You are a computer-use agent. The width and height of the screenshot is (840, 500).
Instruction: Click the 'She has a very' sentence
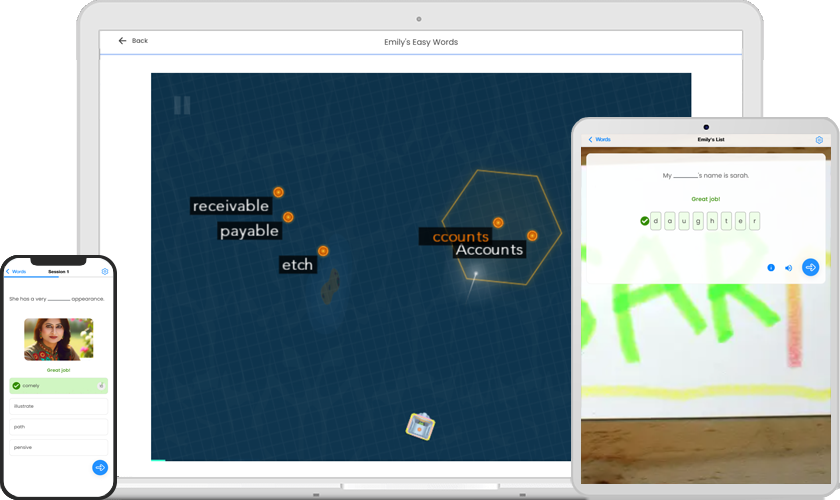tap(56, 299)
